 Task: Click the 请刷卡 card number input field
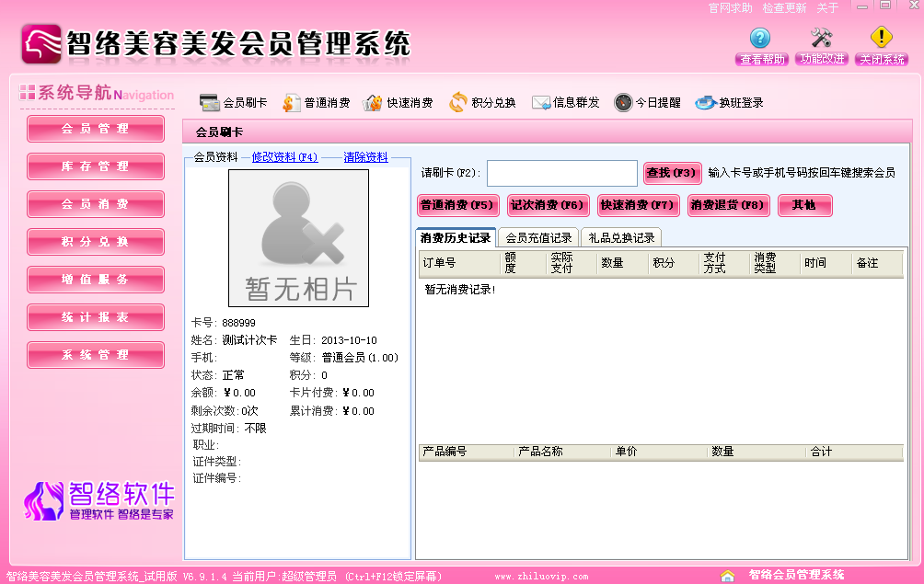[x=561, y=173]
